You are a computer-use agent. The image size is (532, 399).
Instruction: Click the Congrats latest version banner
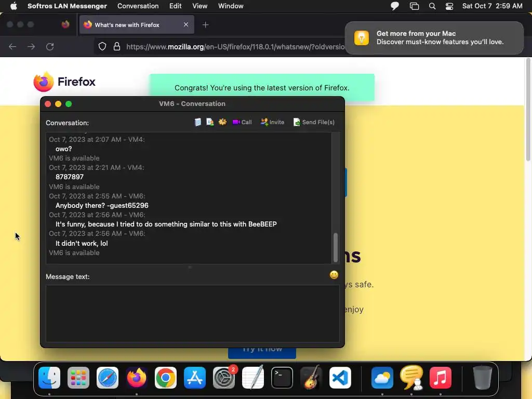tap(262, 87)
